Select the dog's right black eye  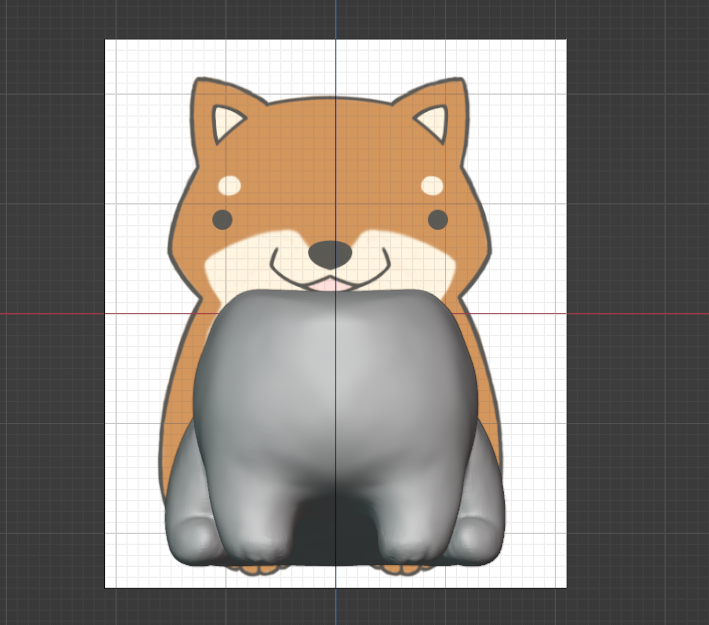[x=438, y=219]
